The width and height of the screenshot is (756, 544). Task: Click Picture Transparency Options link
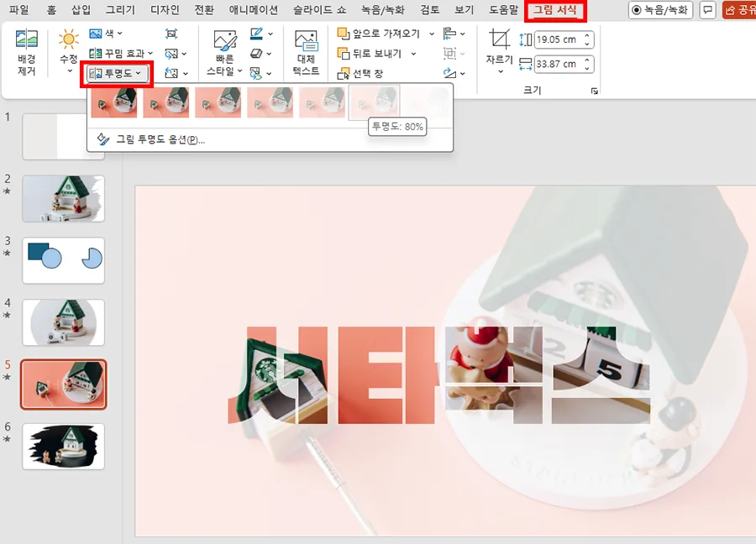[160, 139]
